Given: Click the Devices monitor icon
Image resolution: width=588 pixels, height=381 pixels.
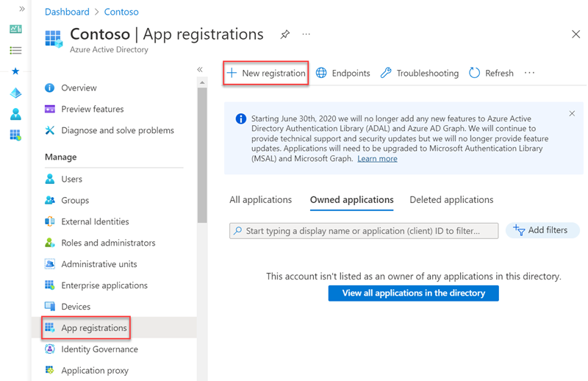Looking at the screenshot, I should [x=49, y=306].
